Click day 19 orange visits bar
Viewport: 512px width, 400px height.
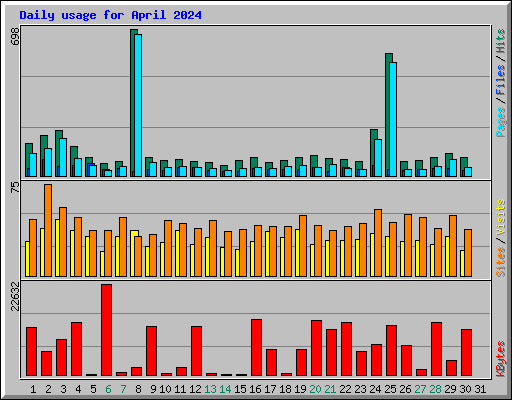(303, 246)
